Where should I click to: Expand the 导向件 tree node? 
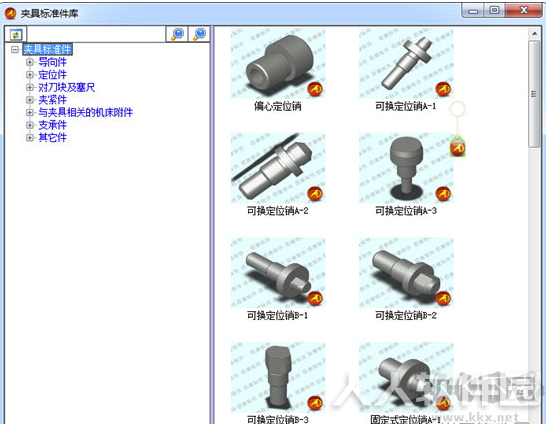(x=30, y=62)
